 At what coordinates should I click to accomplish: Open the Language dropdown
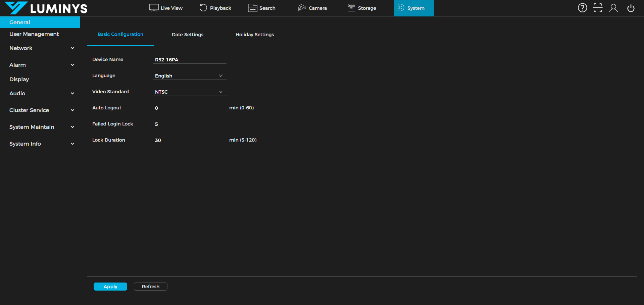[189, 76]
